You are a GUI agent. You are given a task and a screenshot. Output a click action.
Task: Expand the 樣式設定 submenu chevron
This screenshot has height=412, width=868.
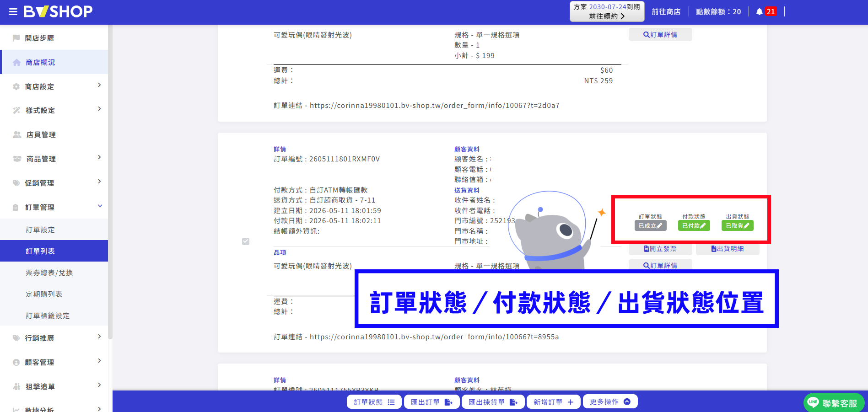tap(99, 109)
